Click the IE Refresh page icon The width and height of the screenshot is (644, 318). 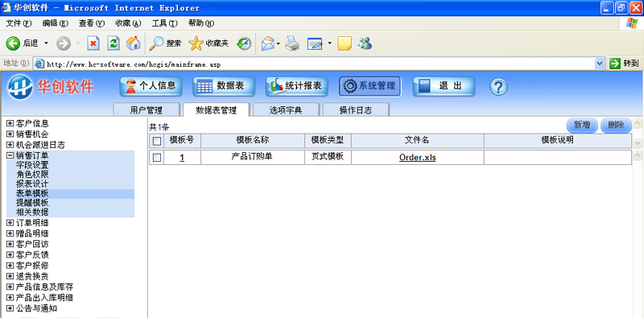pyautogui.click(x=114, y=43)
